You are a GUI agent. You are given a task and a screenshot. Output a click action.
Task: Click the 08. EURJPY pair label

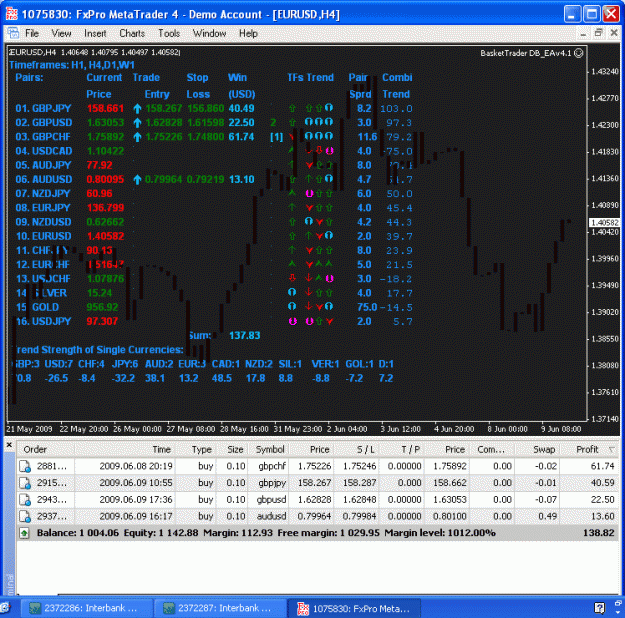tap(43, 208)
